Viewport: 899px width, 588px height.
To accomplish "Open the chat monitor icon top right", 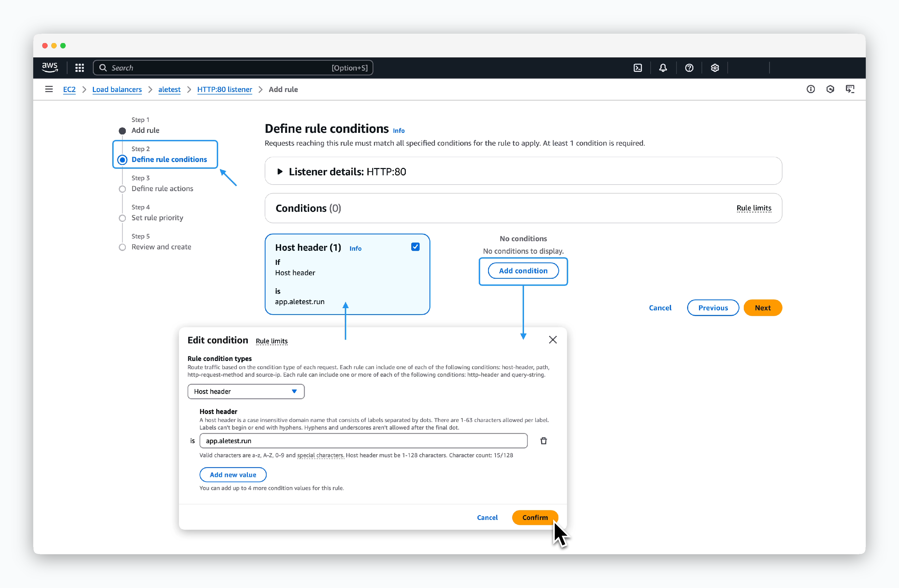I will (x=850, y=89).
